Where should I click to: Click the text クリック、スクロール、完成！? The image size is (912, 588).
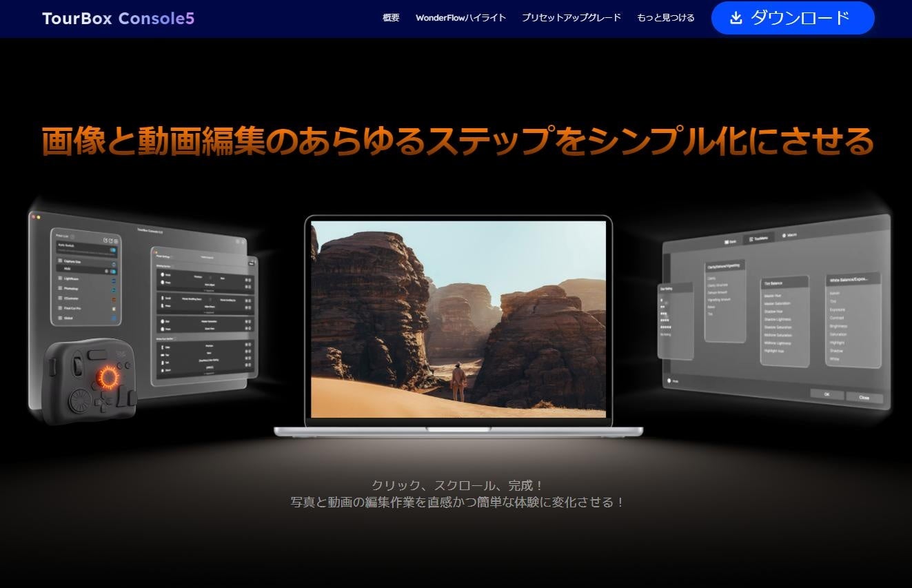pos(458,485)
